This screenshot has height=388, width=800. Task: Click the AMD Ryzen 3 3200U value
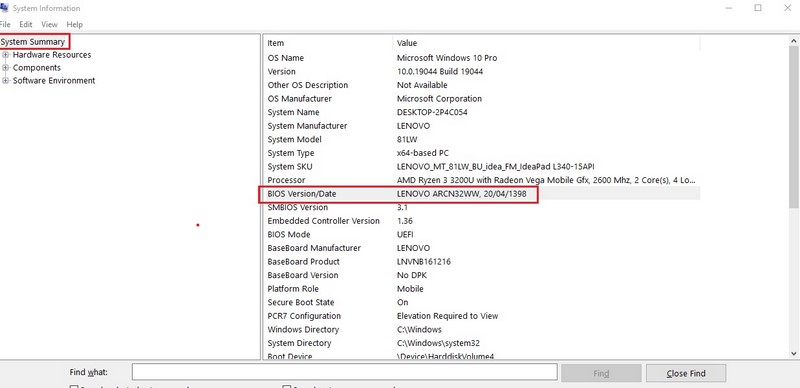click(546, 180)
